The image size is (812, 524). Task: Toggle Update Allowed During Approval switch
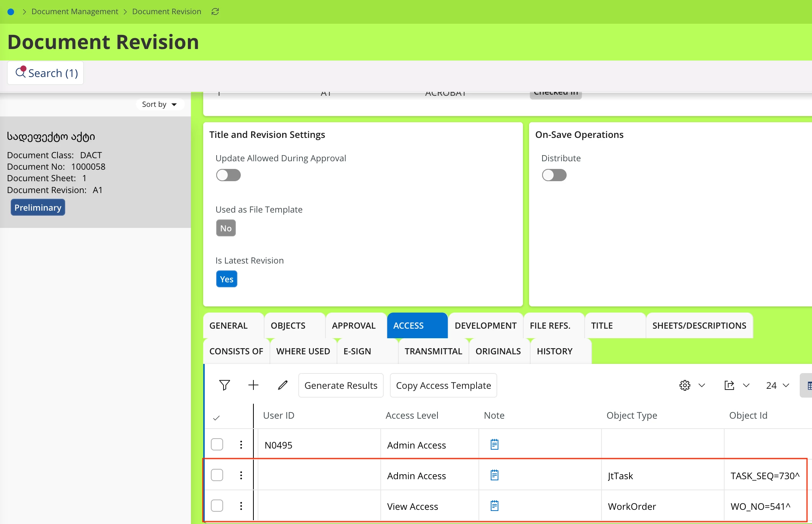point(228,175)
